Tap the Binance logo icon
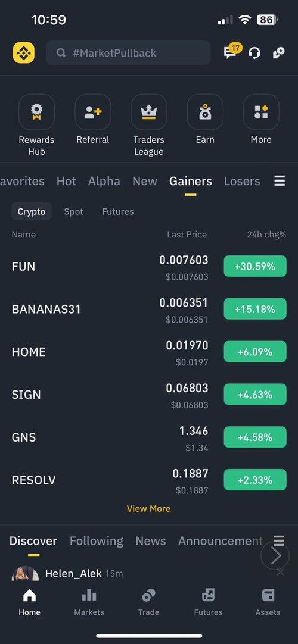The width and height of the screenshot is (298, 644). pos(23,53)
